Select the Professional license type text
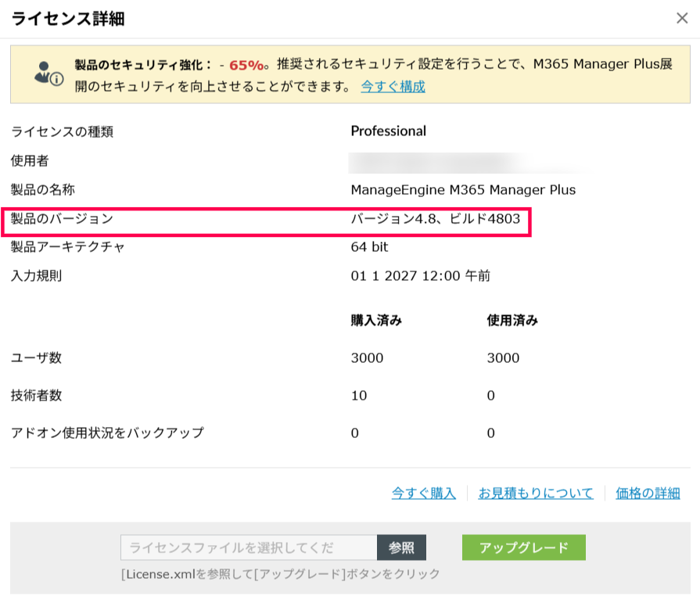Screen dimensions: 700x603 click(x=389, y=131)
